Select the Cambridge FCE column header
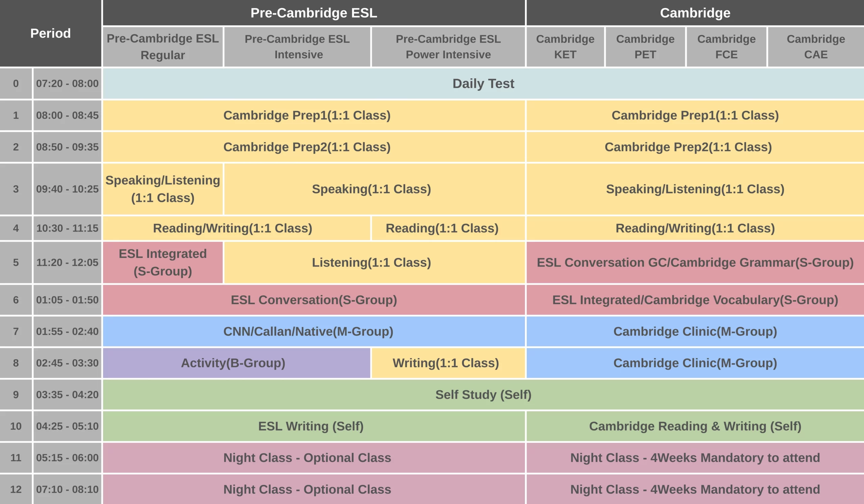Image resolution: width=864 pixels, height=504 pixels. coord(726,47)
